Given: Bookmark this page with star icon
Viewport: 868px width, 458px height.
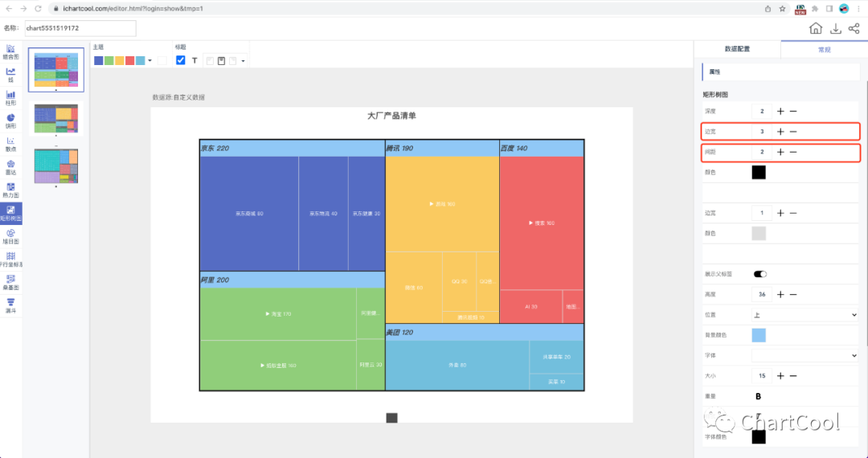Looking at the screenshot, I should pyautogui.click(x=782, y=8).
